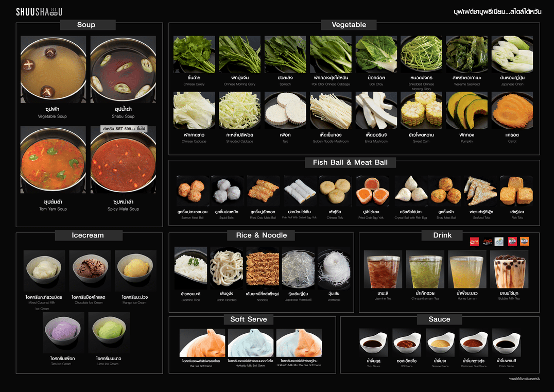Click the Icecream section label
554x392 pixels.
89,235
